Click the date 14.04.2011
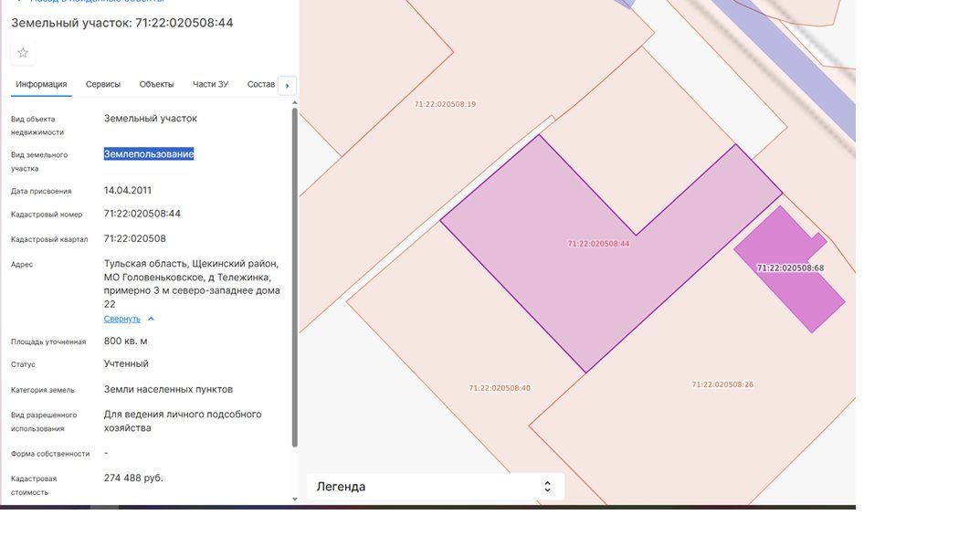 point(128,190)
